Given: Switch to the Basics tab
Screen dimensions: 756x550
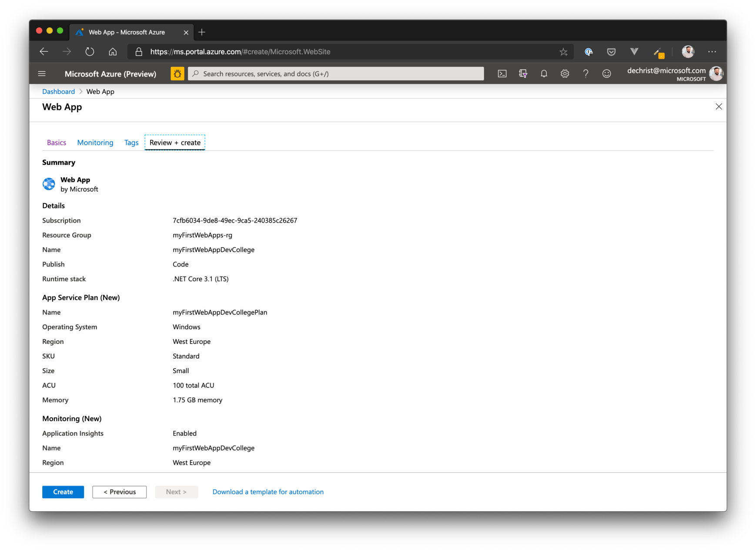Looking at the screenshot, I should (x=57, y=143).
